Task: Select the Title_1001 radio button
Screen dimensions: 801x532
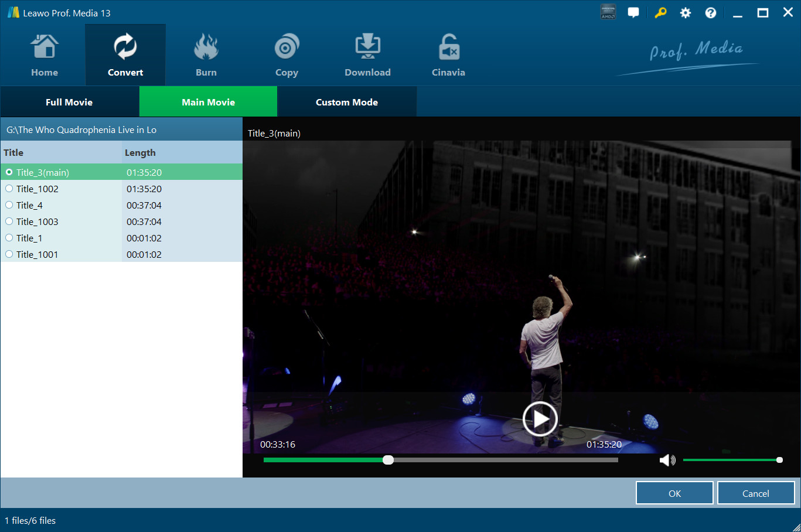Action: pos(9,254)
